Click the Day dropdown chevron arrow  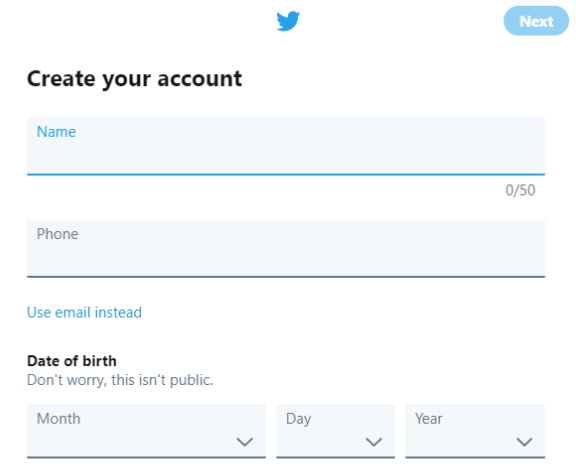[374, 442]
